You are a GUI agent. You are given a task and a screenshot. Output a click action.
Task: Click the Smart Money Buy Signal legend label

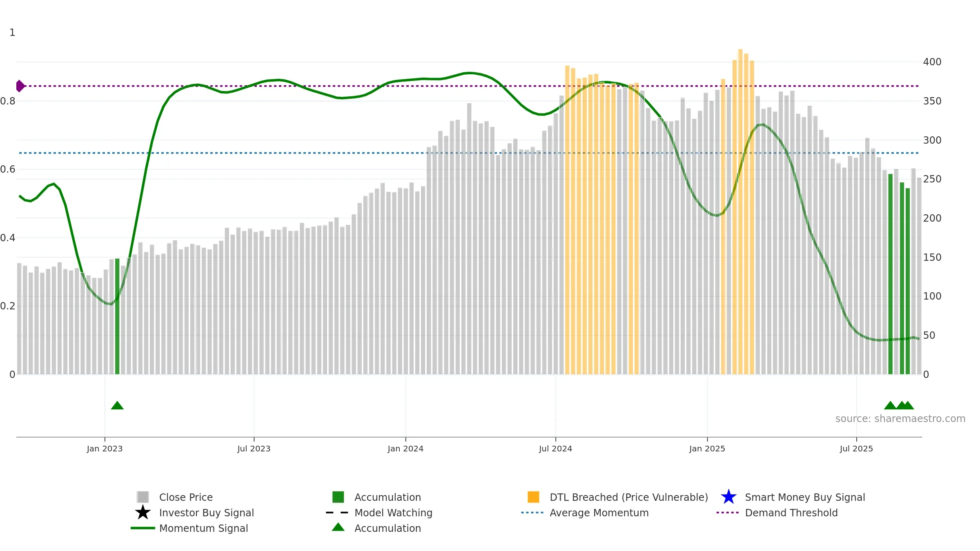click(805, 497)
